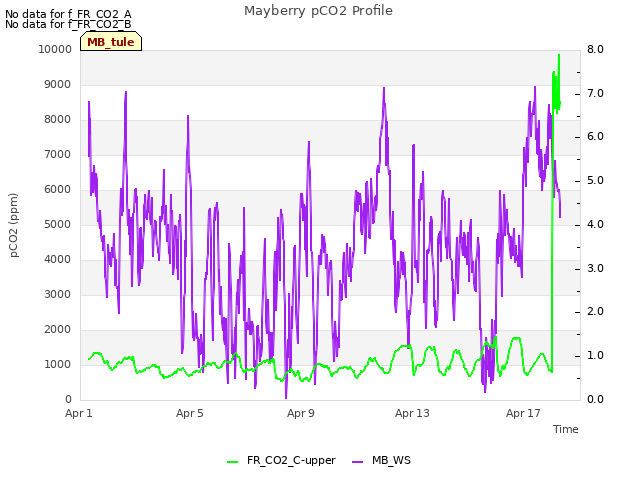Click the Apr 17 tick label
The image size is (640, 480).
523,413
